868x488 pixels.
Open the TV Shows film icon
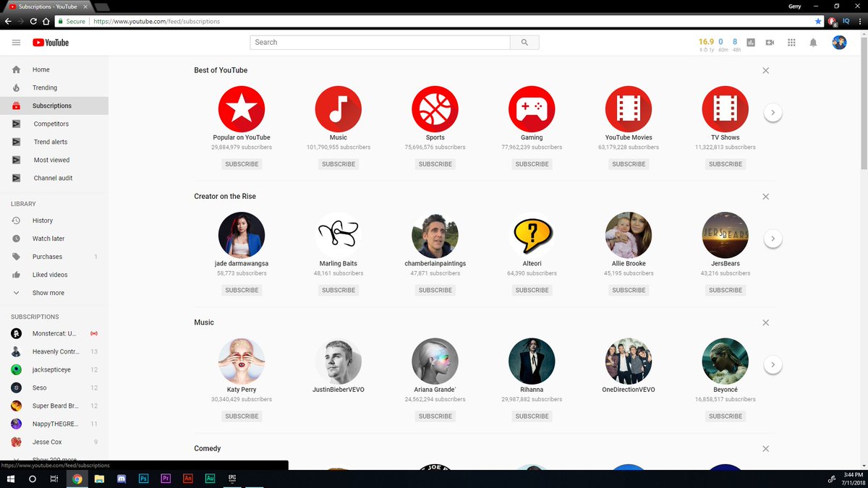(726, 109)
